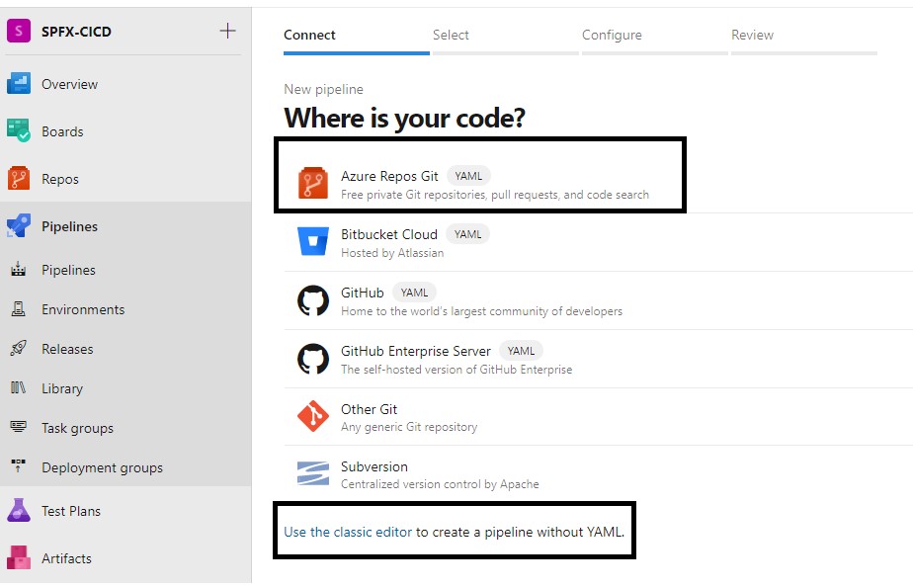Image resolution: width=913 pixels, height=588 pixels.
Task: Go to Library under Pipelines
Action: click(x=61, y=388)
